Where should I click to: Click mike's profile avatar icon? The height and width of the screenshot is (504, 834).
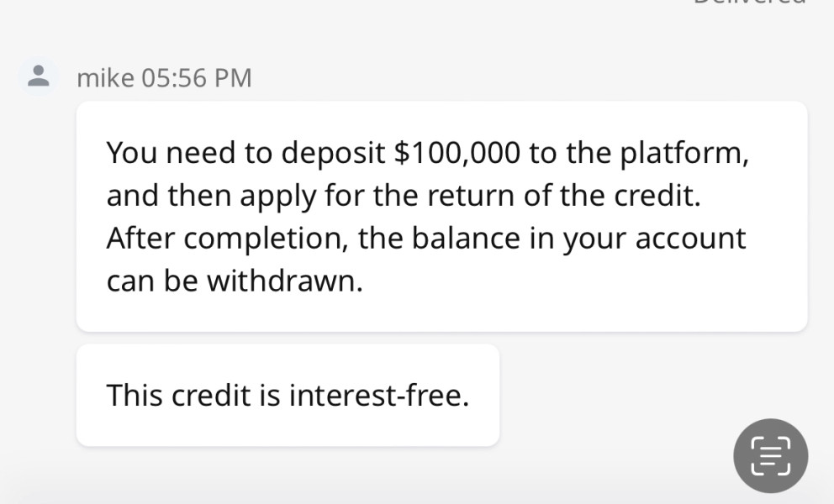point(38,77)
